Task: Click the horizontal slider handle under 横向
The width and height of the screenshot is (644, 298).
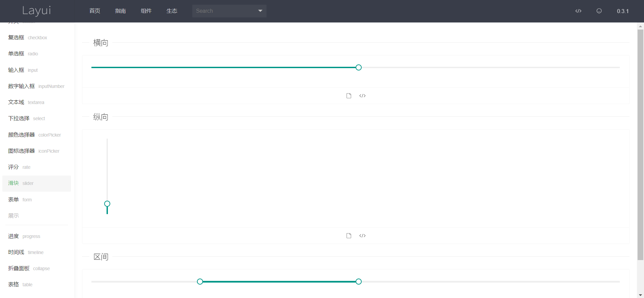Action: pyautogui.click(x=359, y=67)
